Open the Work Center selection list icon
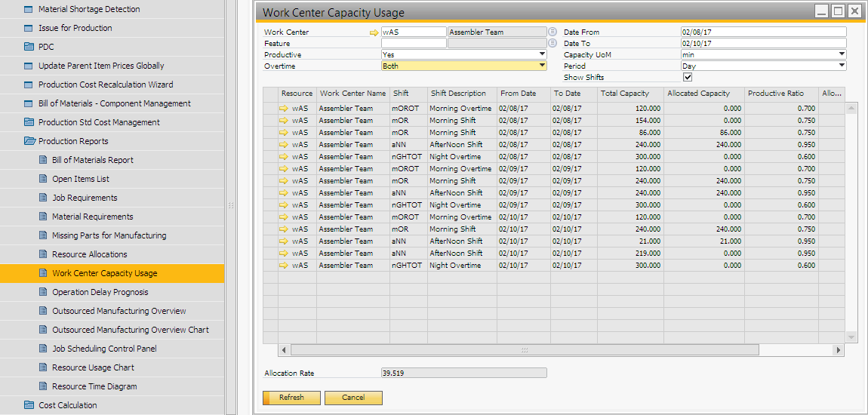The width and height of the screenshot is (868, 415). pos(552,32)
